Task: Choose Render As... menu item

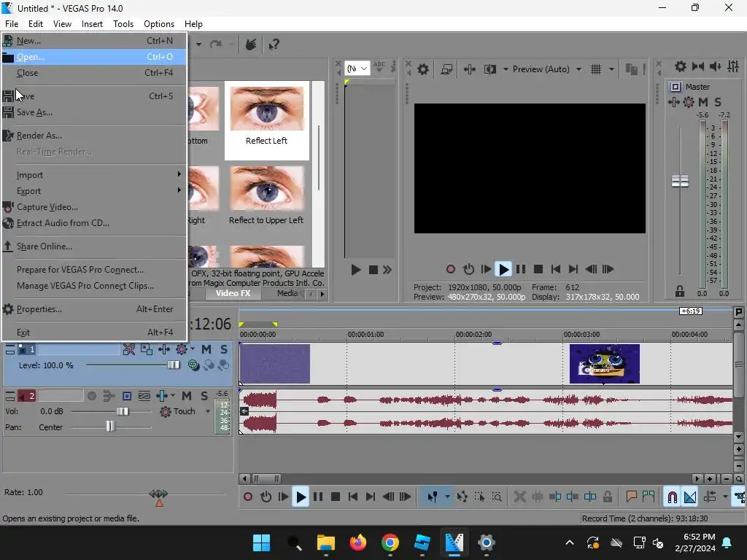Action: pos(94,136)
